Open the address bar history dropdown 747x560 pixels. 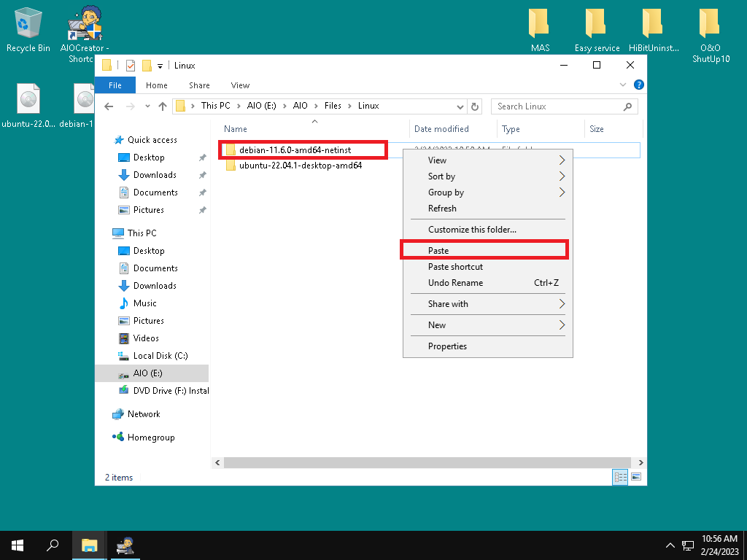pyautogui.click(x=460, y=106)
